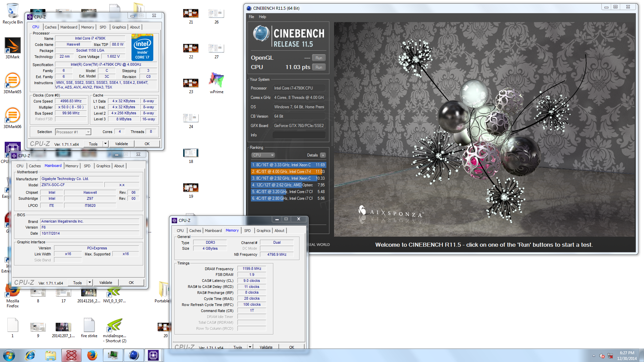
Task: Select desktop file labeled 22
Action: pyautogui.click(x=191, y=51)
